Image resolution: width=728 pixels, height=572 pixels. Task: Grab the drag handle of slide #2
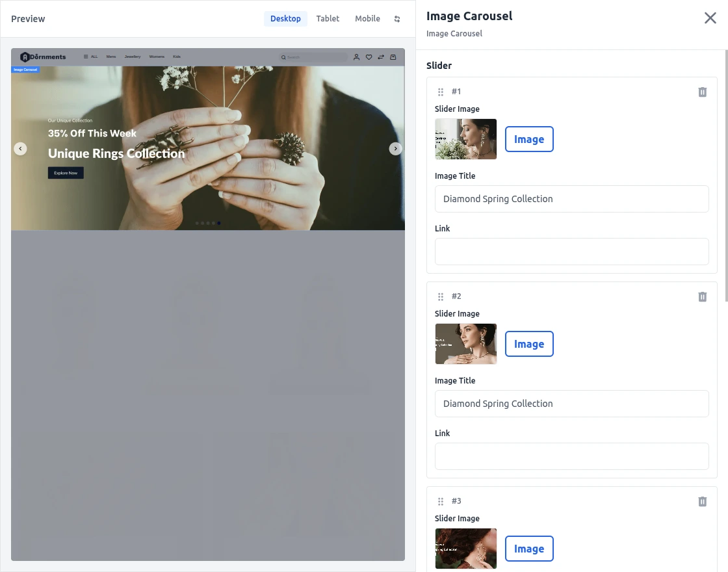441,296
